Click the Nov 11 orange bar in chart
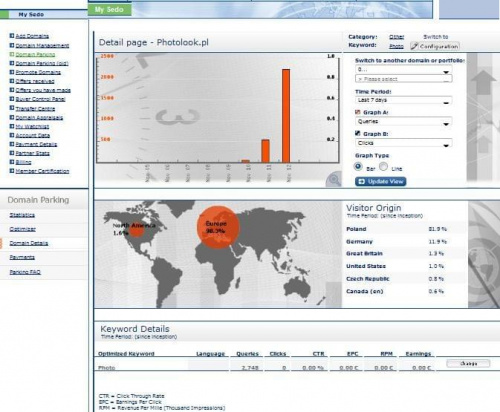The height and width of the screenshot is (412, 500). point(265,151)
